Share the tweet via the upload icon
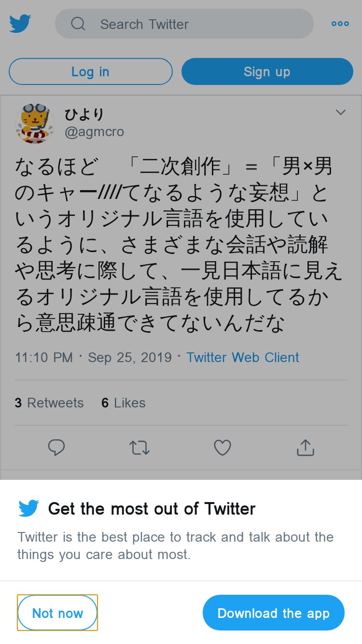 point(306,448)
